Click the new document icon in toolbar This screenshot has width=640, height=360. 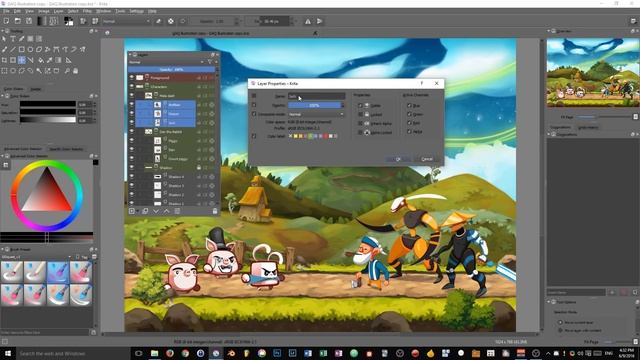click(6, 21)
